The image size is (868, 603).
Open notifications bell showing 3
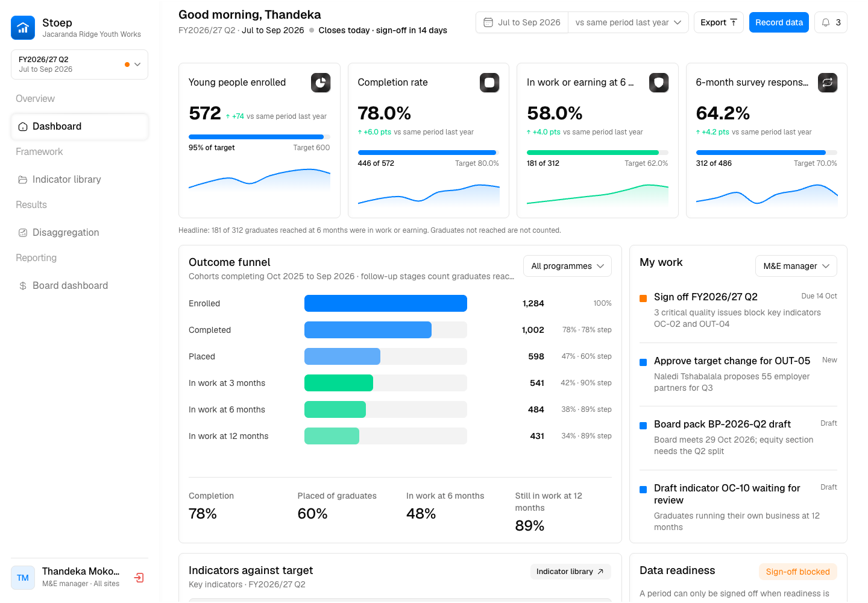pyautogui.click(x=831, y=22)
